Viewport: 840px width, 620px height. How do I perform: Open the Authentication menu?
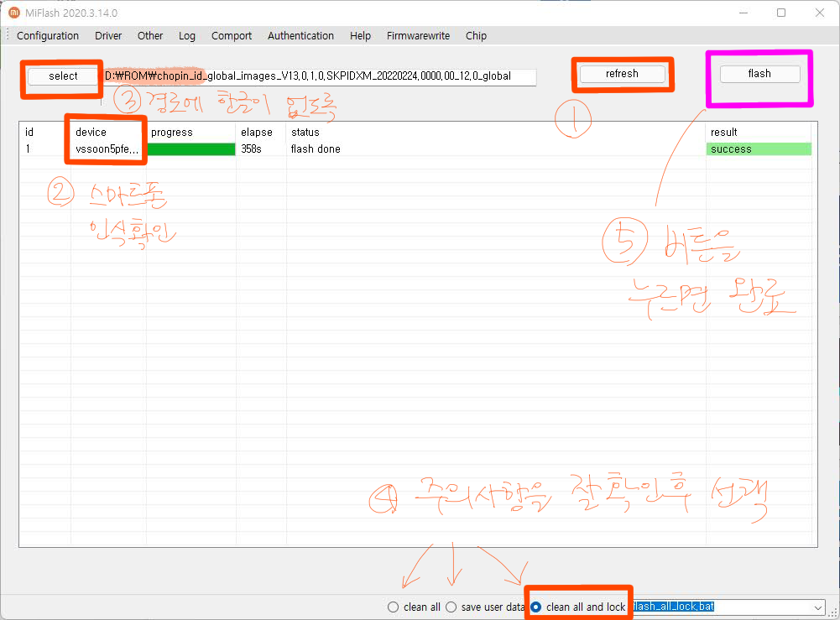pos(300,36)
